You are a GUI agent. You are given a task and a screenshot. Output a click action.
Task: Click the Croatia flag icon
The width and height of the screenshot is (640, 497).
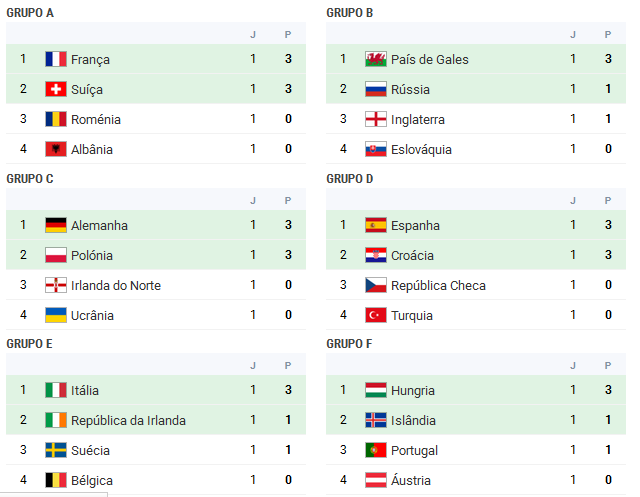[x=376, y=255]
